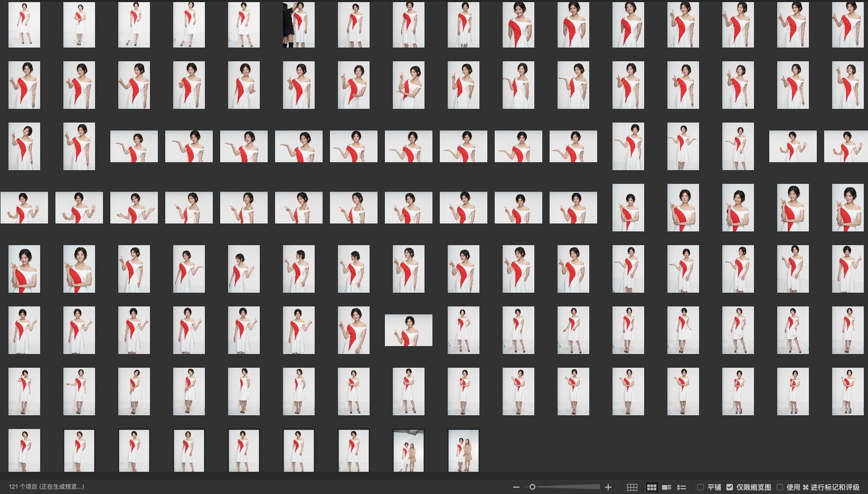Select the final thumbnail showing two women

pos(464,451)
